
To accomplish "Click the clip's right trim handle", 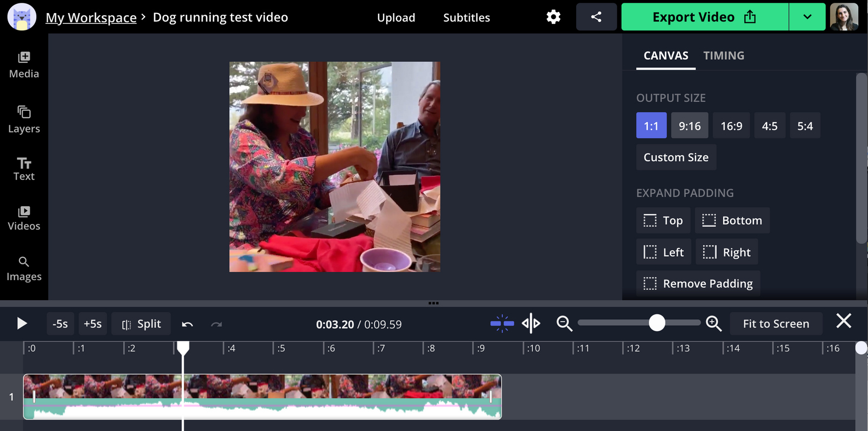I will click(x=491, y=397).
